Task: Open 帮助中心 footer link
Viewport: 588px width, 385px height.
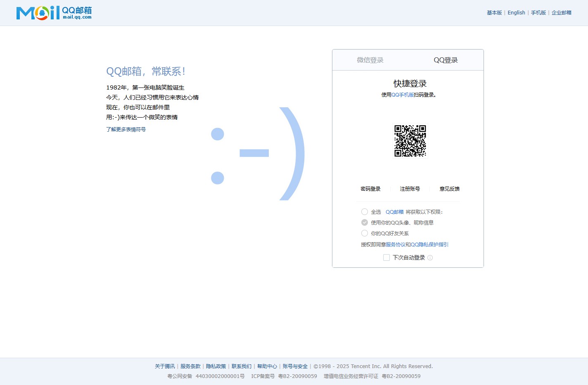Action: 267,366
